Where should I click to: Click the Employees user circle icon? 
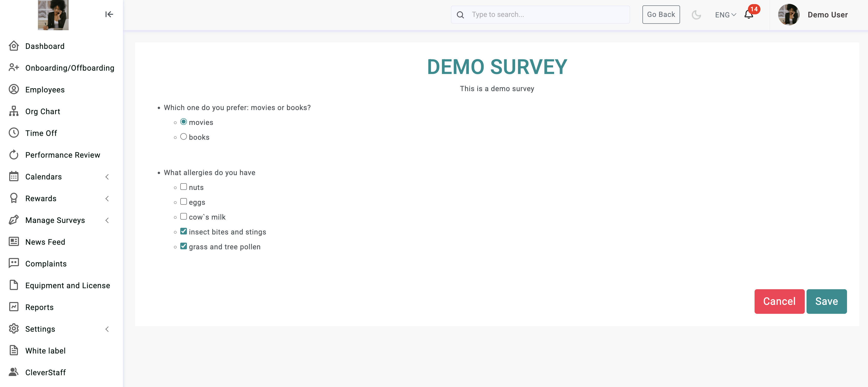(x=14, y=90)
